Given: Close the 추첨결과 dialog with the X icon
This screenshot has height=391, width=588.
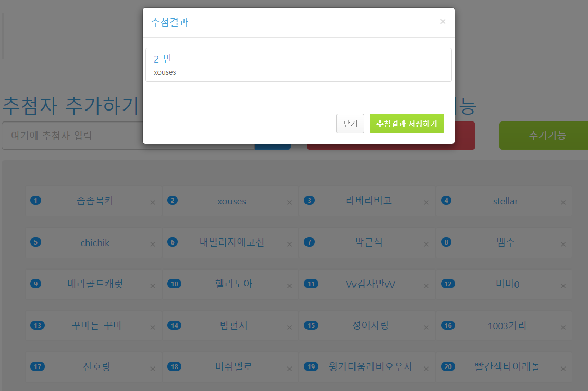Looking at the screenshot, I should click(443, 22).
